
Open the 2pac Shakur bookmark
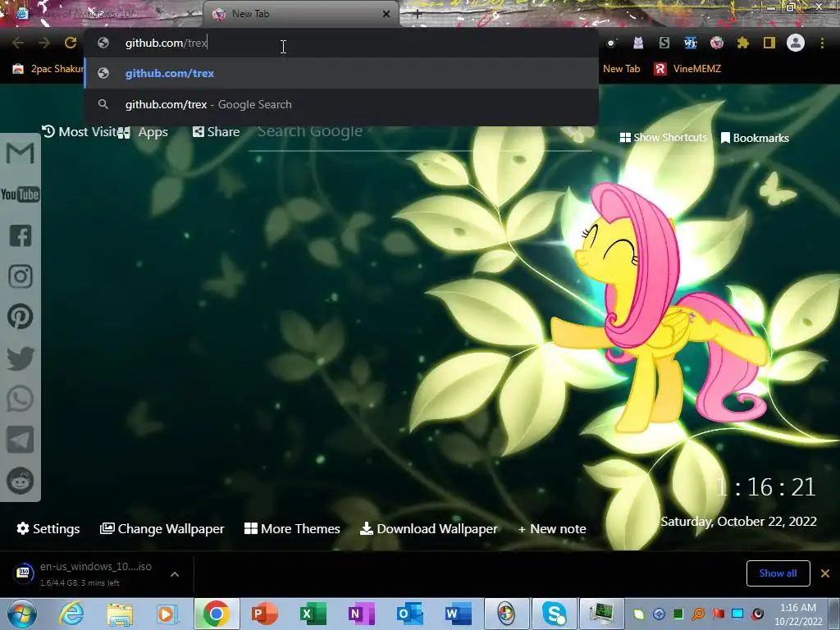click(48, 69)
